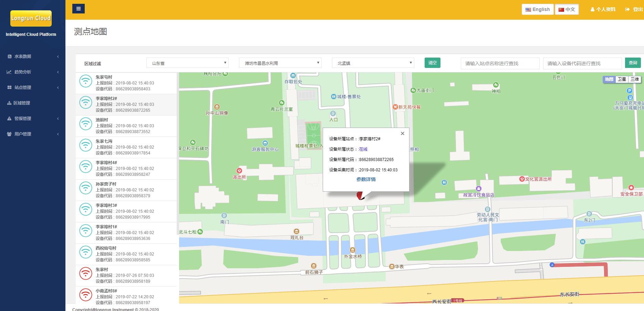Click the station name search field
Viewport: 644px width, 311px height.
[x=500, y=63]
